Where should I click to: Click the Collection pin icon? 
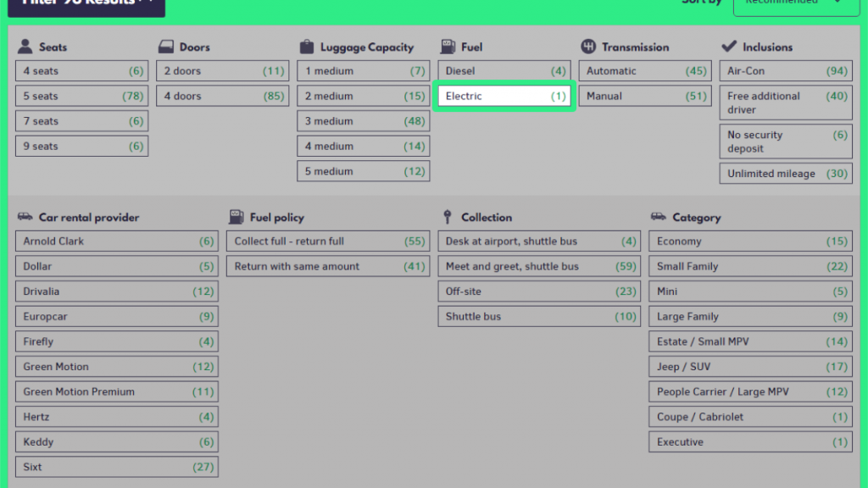[x=447, y=217]
